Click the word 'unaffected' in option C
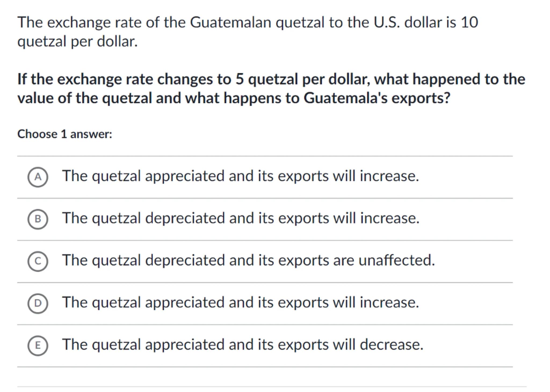The height and width of the screenshot is (392, 550). coord(396,260)
